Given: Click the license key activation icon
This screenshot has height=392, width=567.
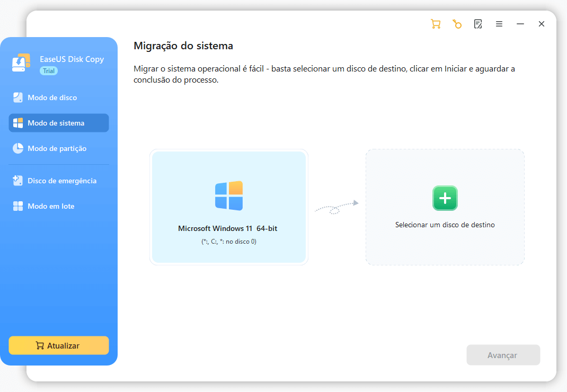Looking at the screenshot, I should 457,24.
